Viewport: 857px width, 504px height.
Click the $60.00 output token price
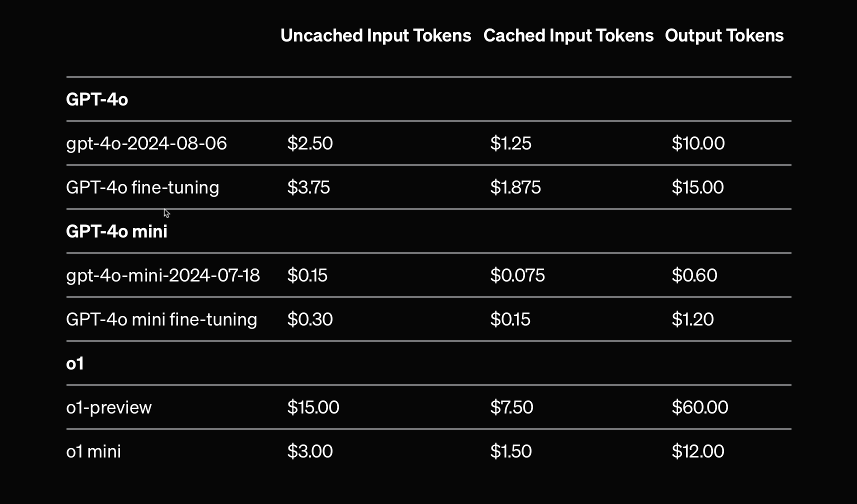pyautogui.click(x=699, y=407)
